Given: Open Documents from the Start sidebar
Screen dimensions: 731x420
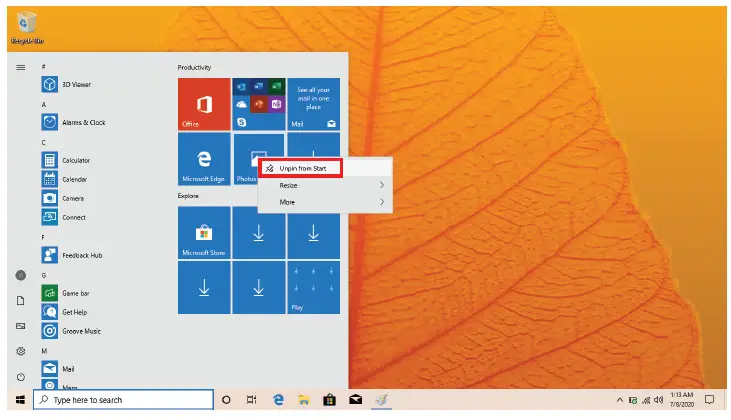Looking at the screenshot, I should pyautogui.click(x=21, y=301).
